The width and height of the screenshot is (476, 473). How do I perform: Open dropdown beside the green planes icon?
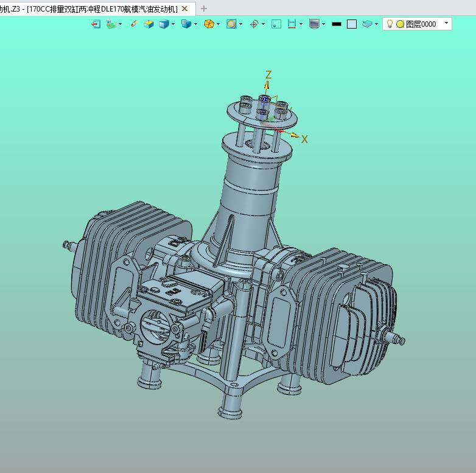121,24
